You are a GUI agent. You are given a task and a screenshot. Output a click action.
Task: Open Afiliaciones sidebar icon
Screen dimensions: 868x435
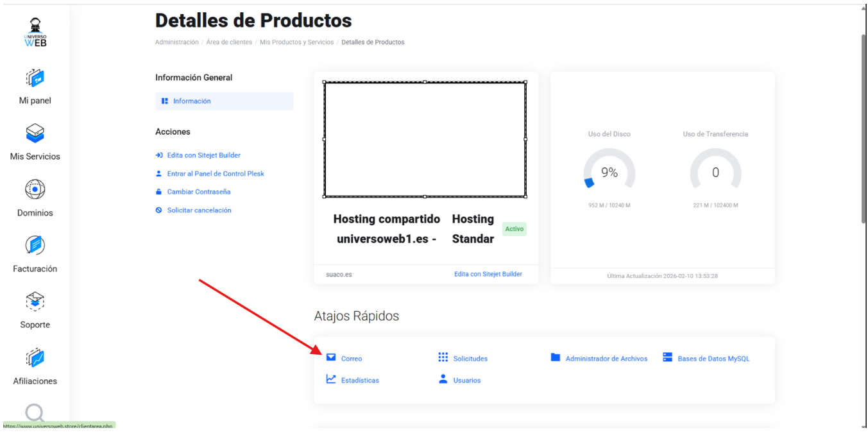[x=35, y=358]
